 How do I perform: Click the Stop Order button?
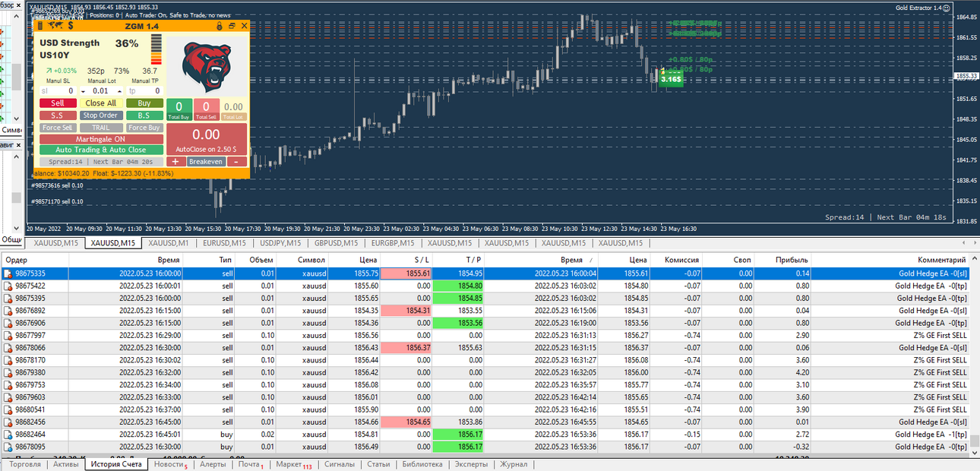point(101,115)
